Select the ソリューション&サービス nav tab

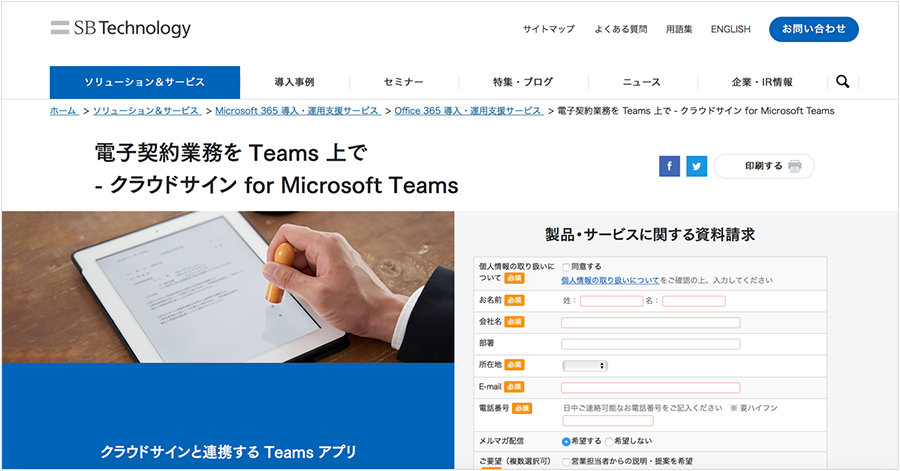point(145,82)
